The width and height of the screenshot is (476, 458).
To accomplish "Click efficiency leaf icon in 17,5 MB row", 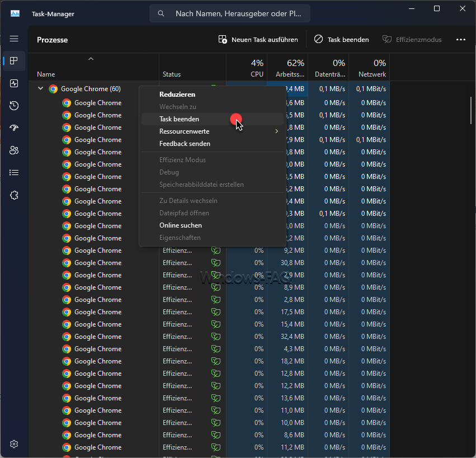I will (216, 312).
